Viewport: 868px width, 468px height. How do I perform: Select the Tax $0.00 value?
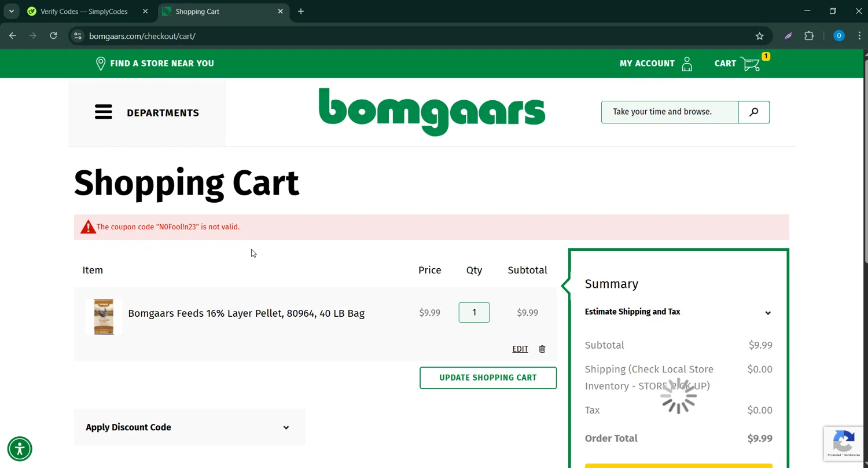click(760, 410)
